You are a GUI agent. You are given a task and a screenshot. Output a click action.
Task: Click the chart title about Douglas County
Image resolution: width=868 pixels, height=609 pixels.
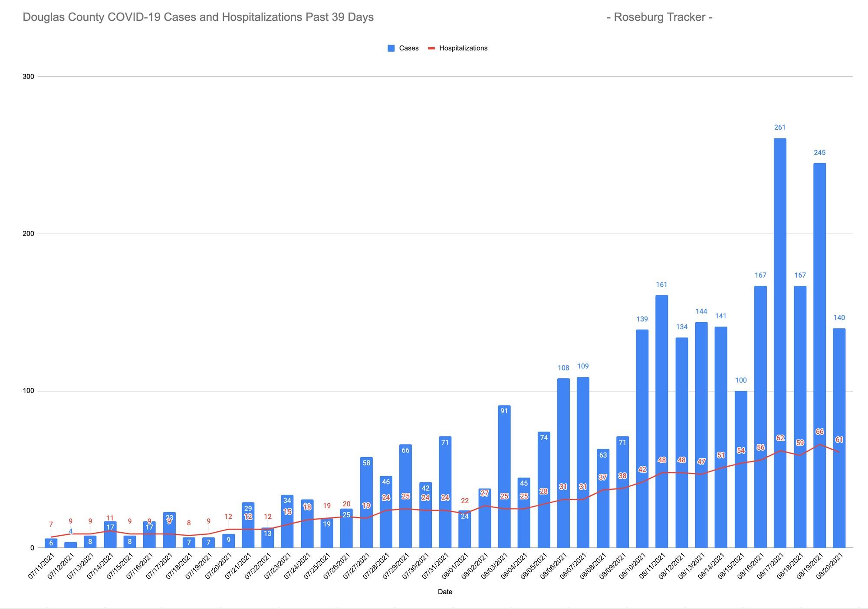(x=198, y=17)
